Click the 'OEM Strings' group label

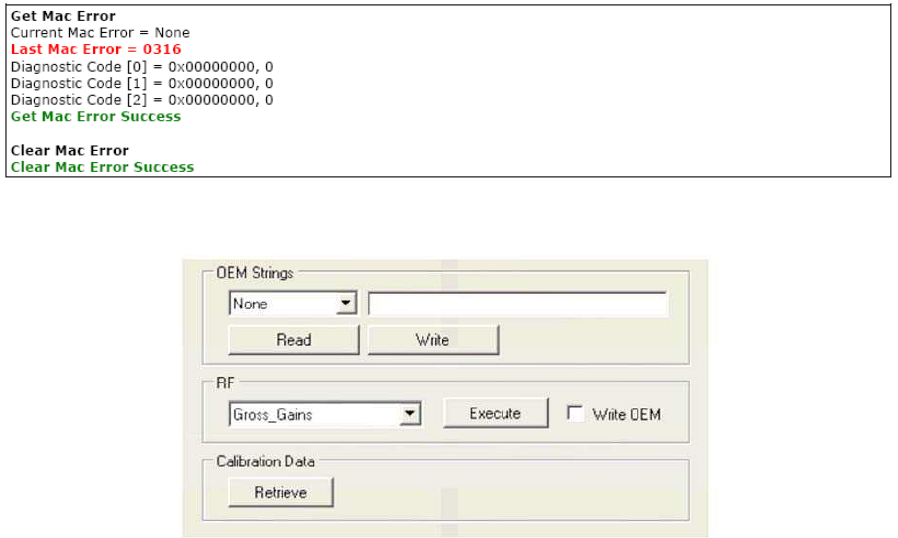click(x=255, y=273)
